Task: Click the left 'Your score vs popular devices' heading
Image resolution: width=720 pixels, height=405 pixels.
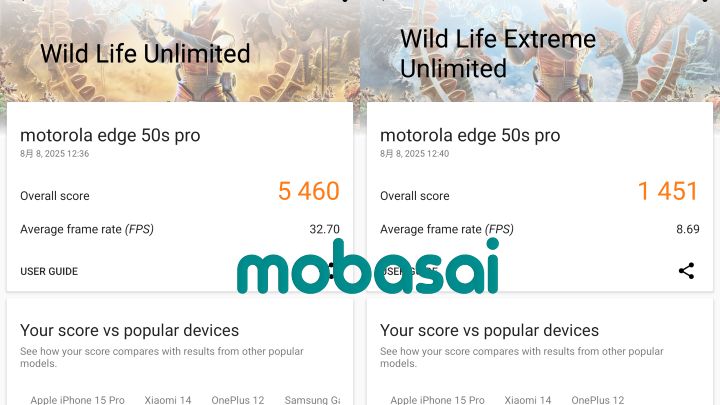Action: pyautogui.click(x=130, y=330)
